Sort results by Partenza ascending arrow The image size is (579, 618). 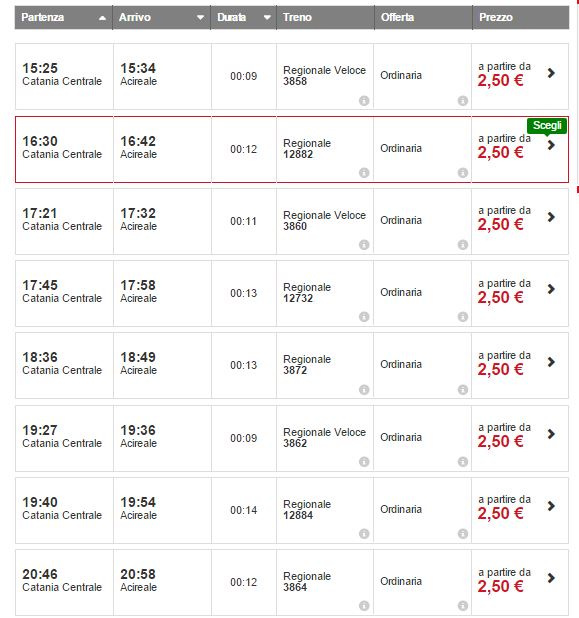102,18
